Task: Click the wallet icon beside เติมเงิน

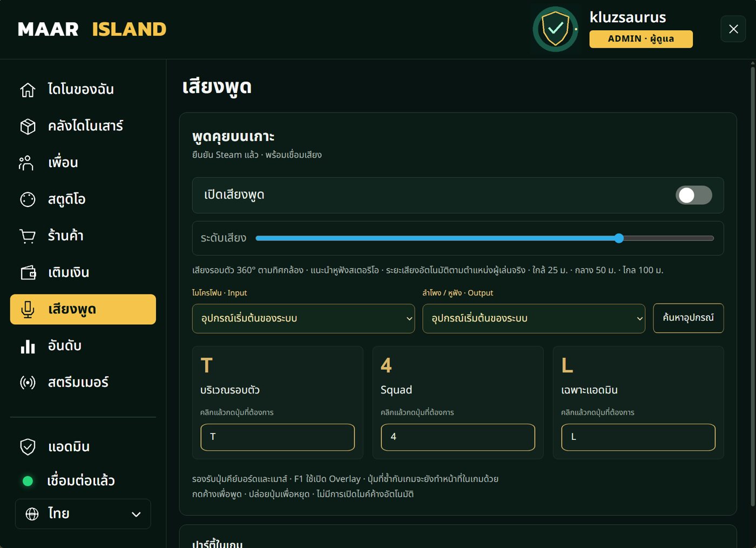Action: [x=28, y=272]
